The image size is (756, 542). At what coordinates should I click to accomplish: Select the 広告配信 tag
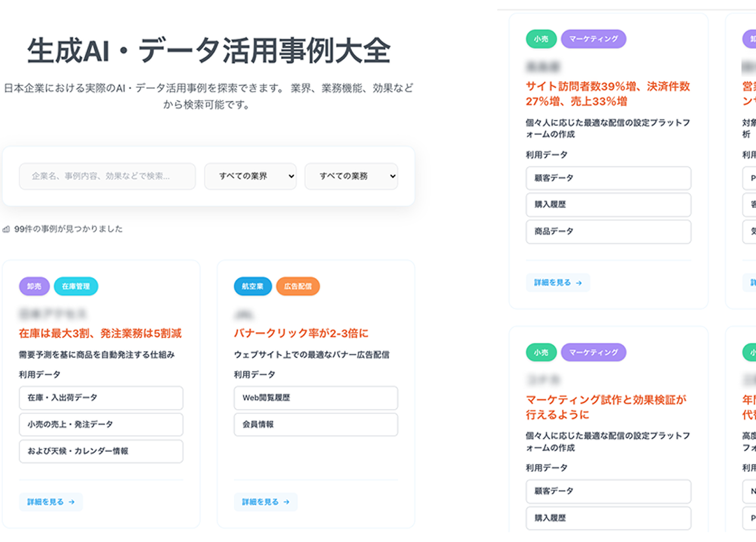coord(298,286)
